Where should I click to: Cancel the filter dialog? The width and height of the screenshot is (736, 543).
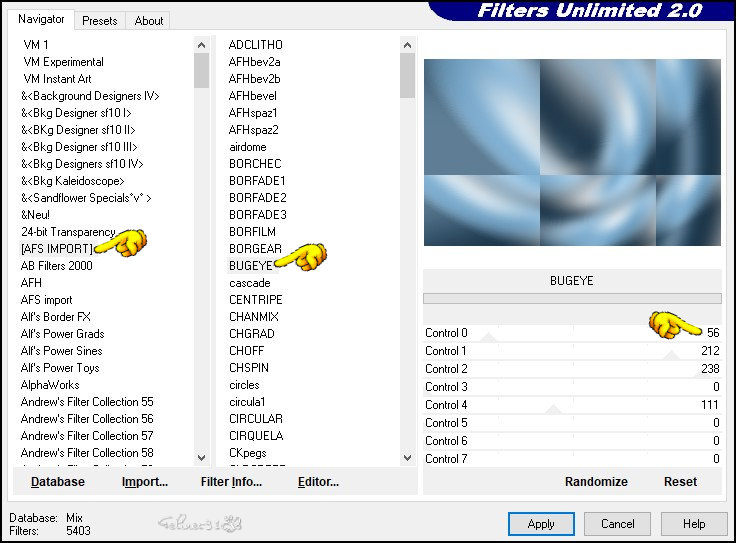[617, 524]
